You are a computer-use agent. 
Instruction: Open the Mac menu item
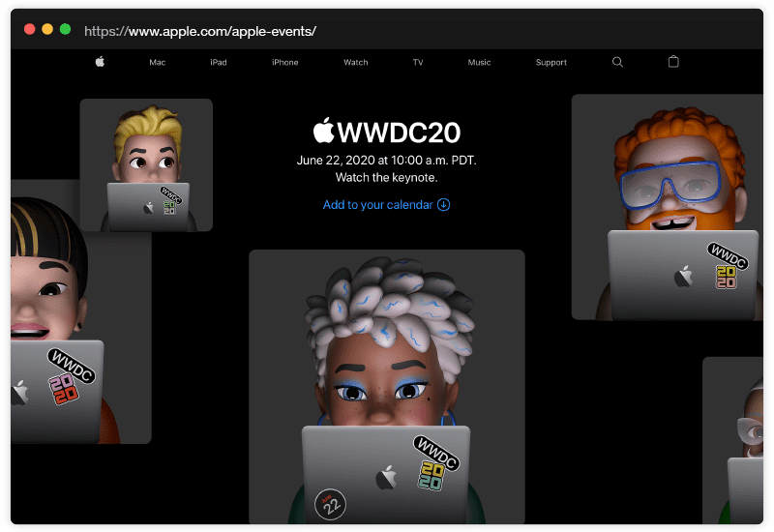pyautogui.click(x=158, y=63)
